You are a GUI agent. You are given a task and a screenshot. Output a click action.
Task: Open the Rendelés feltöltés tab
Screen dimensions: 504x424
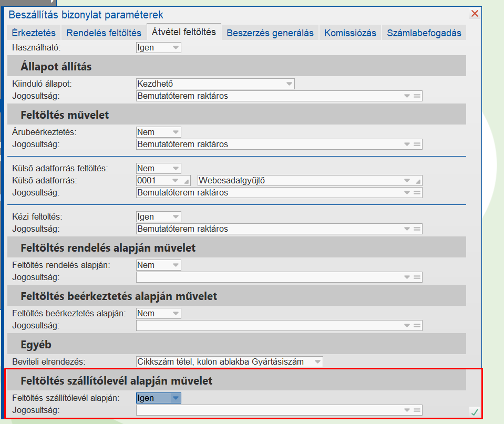pyautogui.click(x=104, y=33)
